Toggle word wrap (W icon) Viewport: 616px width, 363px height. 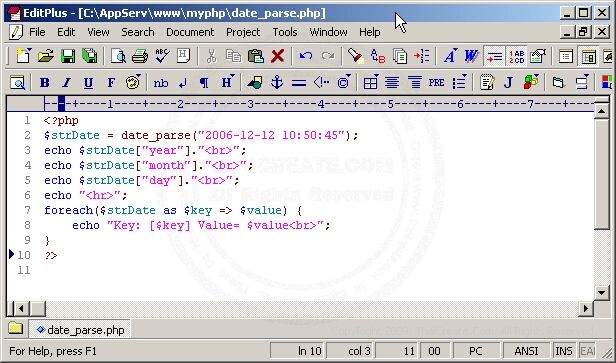pyautogui.click(x=471, y=56)
